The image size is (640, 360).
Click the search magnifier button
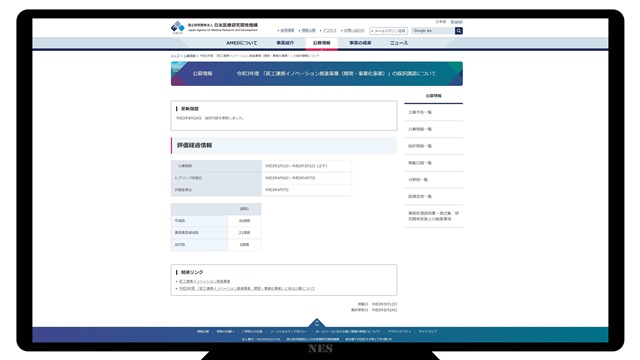[459, 31]
